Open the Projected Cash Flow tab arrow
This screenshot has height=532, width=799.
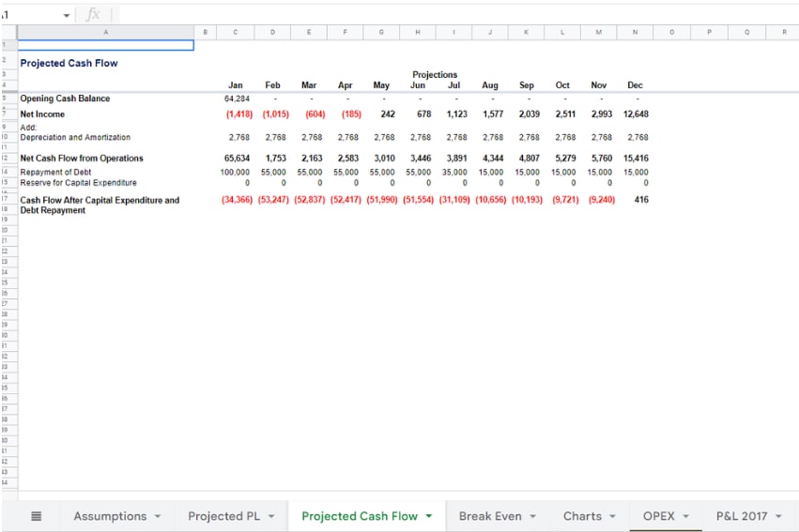pyautogui.click(x=429, y=516)
